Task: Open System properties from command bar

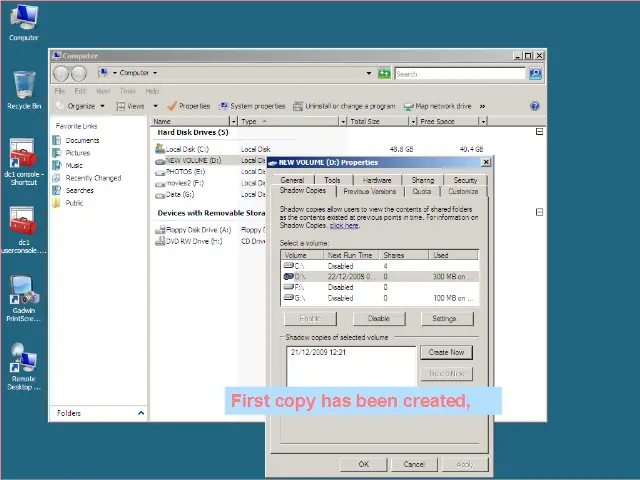Action: [x=252, y=106]
